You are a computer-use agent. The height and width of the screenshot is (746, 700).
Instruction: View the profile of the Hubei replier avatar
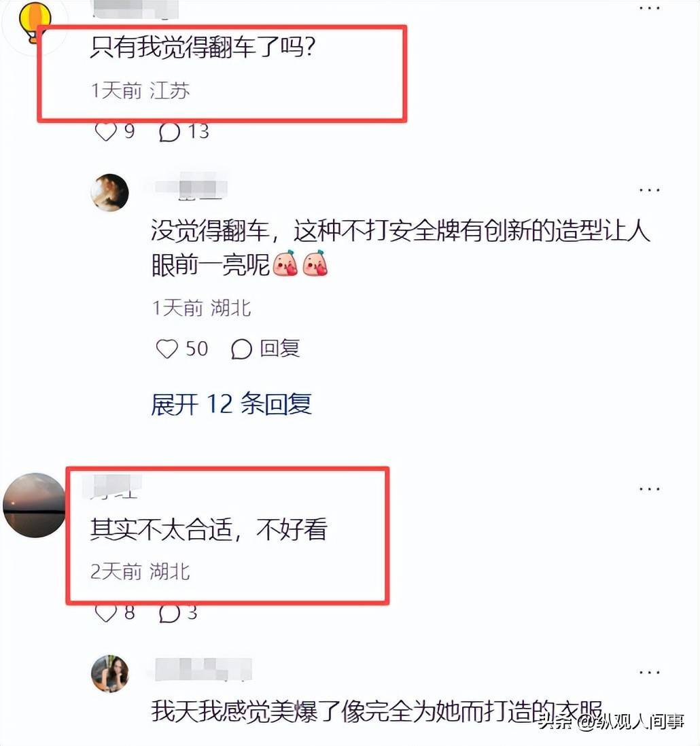[x=110, y=192]
